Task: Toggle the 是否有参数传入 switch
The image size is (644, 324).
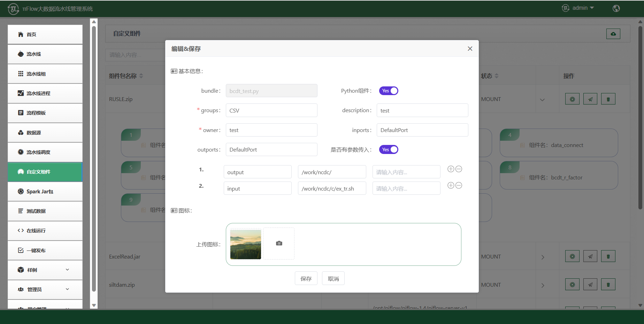Action: tap(389, 149)
